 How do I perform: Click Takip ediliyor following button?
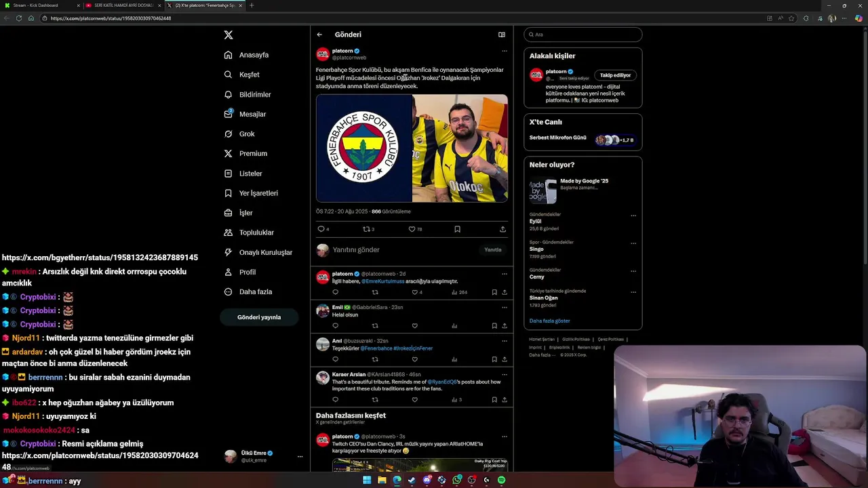pos(616,75)
